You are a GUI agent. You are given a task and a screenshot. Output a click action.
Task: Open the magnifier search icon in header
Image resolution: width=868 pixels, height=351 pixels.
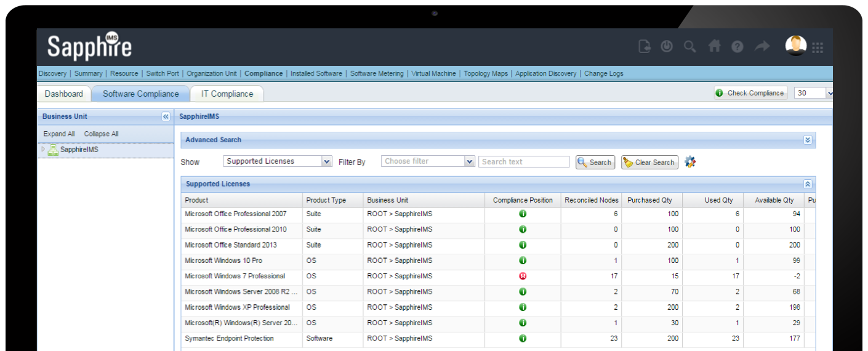[690, 46]
